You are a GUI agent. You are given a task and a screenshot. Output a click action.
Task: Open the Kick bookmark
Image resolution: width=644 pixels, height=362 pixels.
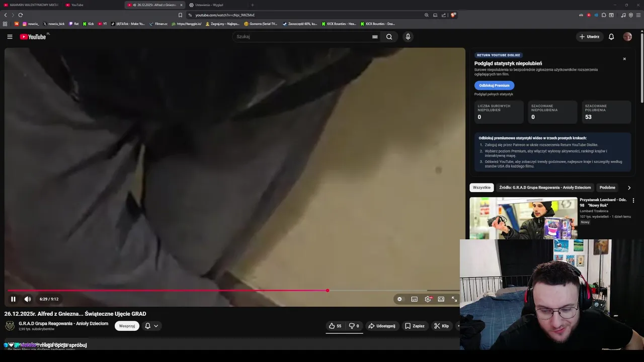pyautogui.click(x=88, y=24)
